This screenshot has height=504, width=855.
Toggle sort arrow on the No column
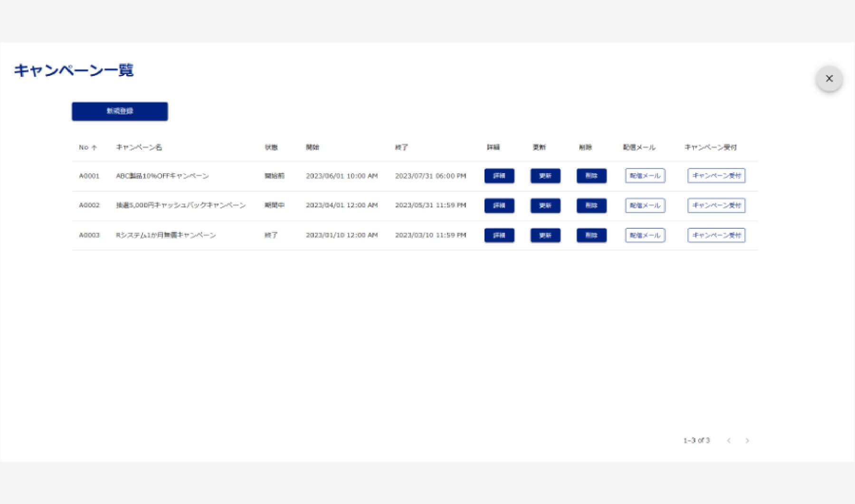click(94, 148)
